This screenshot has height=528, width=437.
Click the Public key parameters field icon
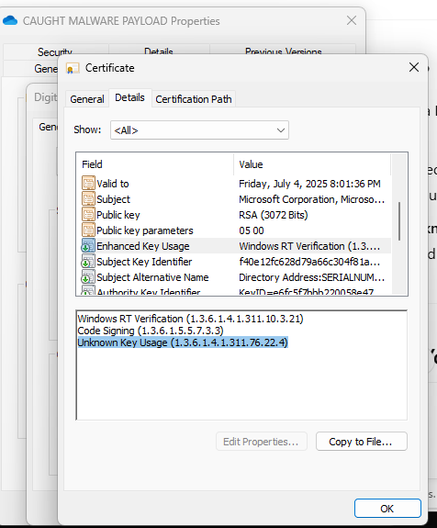click(88, 230)
